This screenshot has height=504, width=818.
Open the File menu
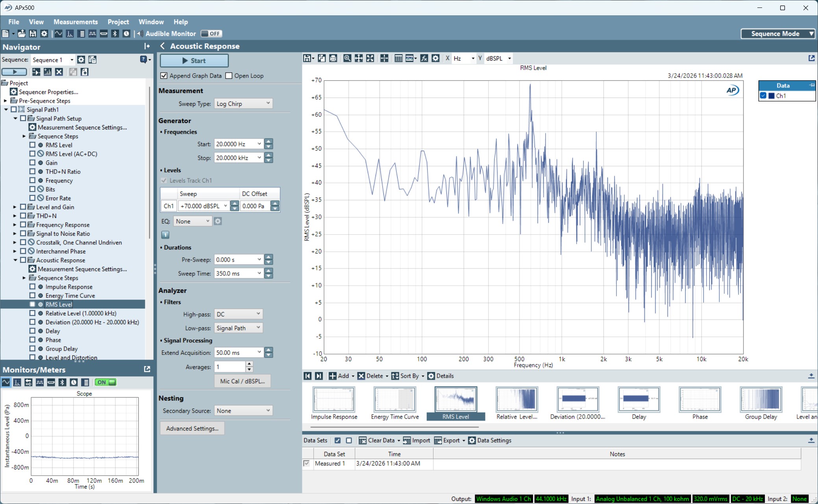[x=14, y=22]
